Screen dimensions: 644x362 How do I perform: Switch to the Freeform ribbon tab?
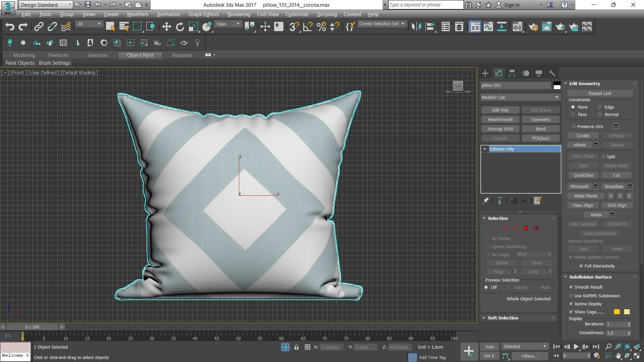pyautogui.click(x=58, y=55)
